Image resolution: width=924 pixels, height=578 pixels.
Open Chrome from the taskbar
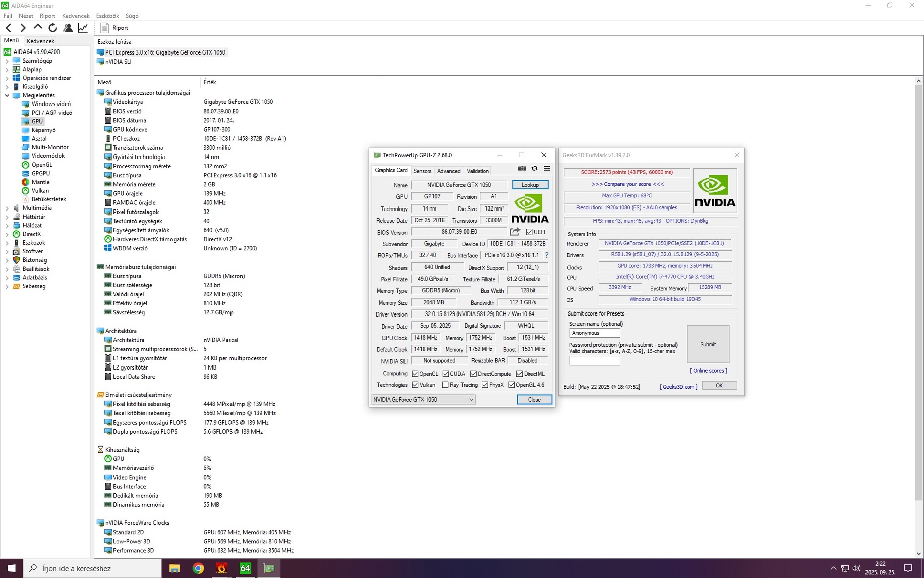tap(198, 568)
